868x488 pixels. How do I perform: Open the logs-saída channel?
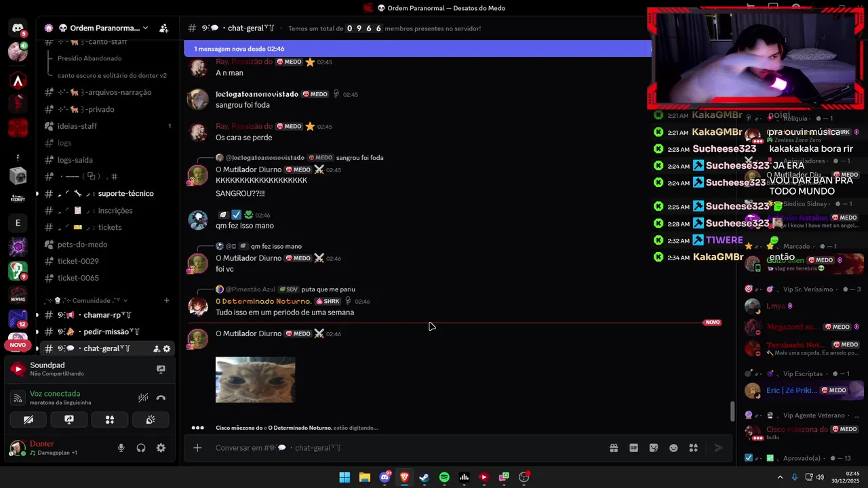click(106, 160)
